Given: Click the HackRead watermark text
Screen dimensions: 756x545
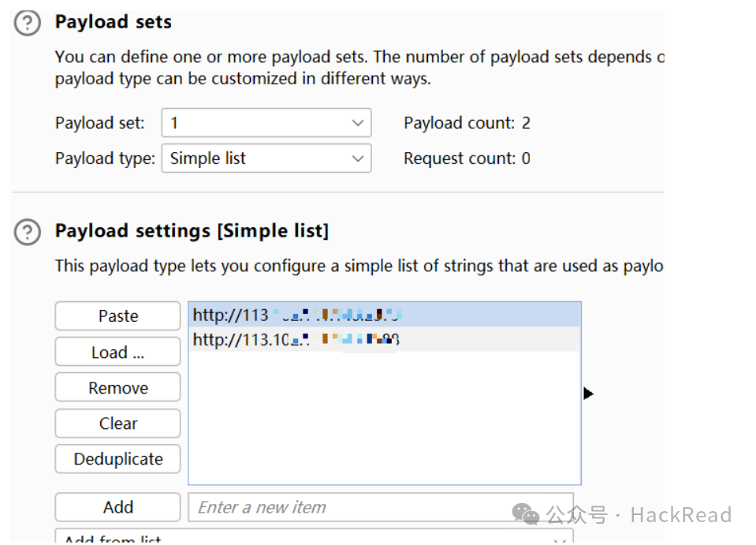Looking at the screenshot, I should coord(680,515).
